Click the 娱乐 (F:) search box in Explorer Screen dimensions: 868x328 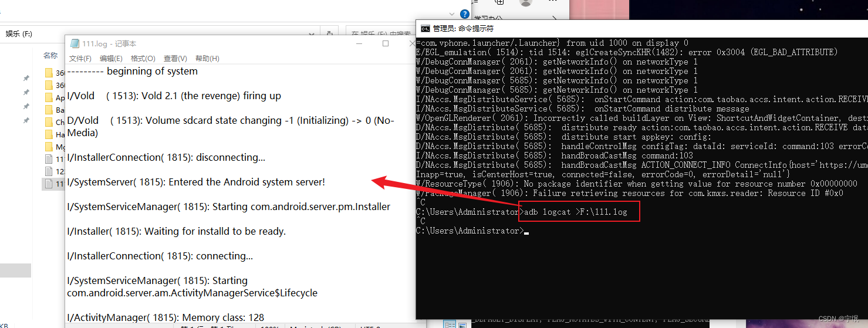(x=380, y=34)
